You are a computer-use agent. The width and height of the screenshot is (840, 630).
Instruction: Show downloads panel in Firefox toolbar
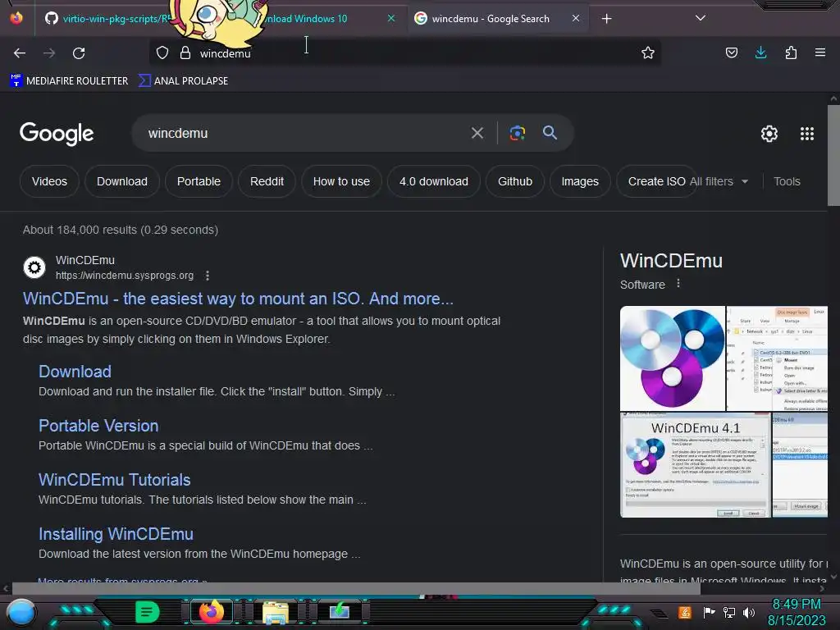pyautogui.click(x=760, y=52)
